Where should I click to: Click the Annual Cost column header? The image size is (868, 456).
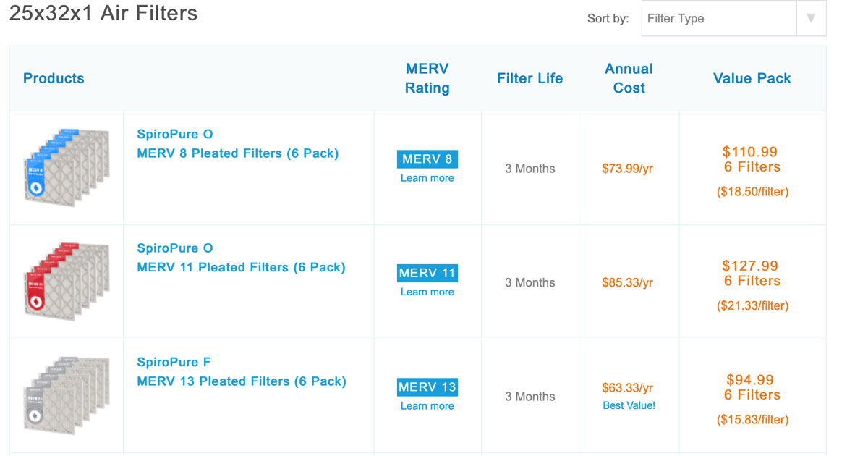[629, 78]
